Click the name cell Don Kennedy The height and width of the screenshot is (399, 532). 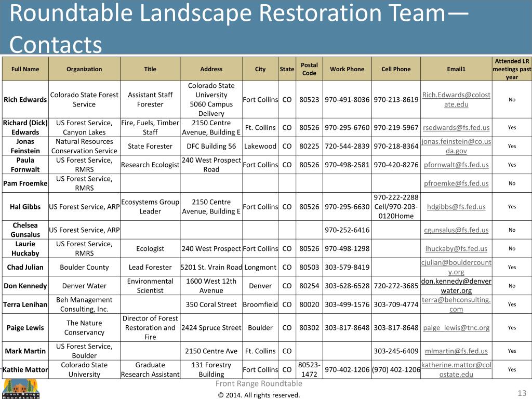pos(25,286)
